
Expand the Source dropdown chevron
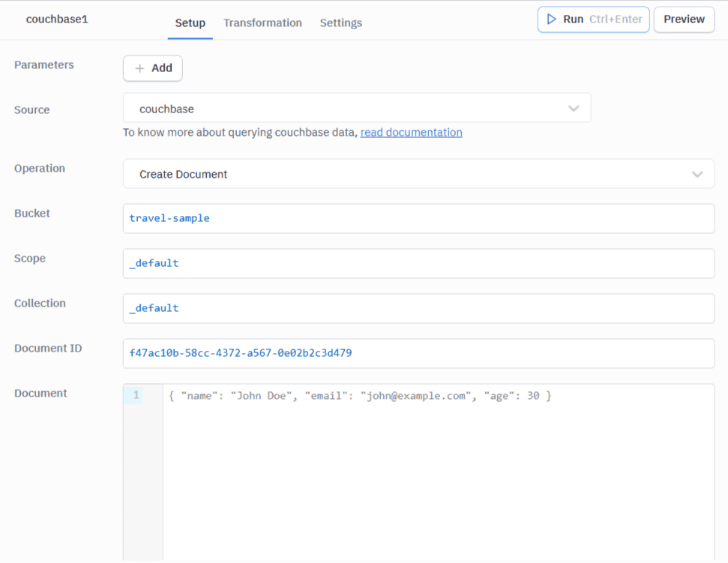pos(574,109)
